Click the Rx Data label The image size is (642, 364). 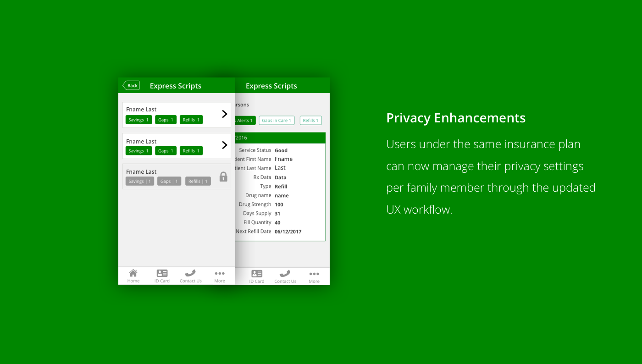[262, 177]
